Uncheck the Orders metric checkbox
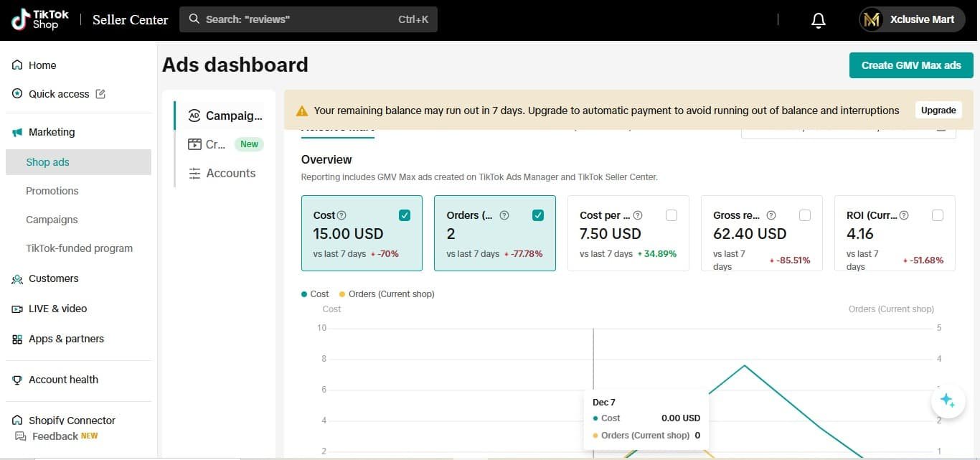The image size is (980, 460). 538,215
